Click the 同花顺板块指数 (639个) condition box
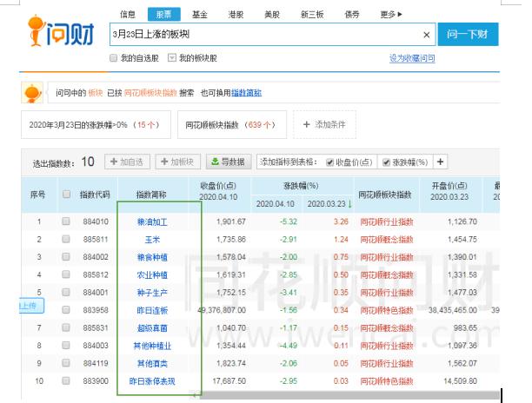This screenshot has width=532, height=403. pyautogui.click(x=232, y=125)
